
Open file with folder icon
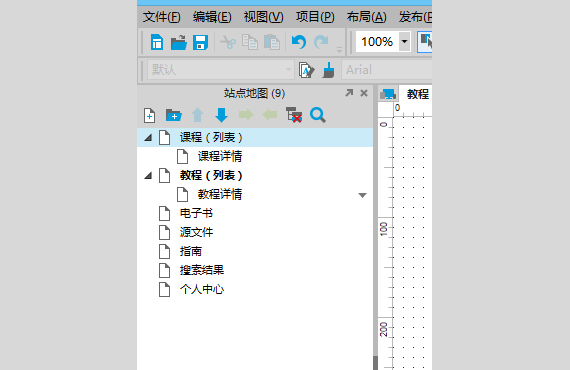click(x=178, y=42)
